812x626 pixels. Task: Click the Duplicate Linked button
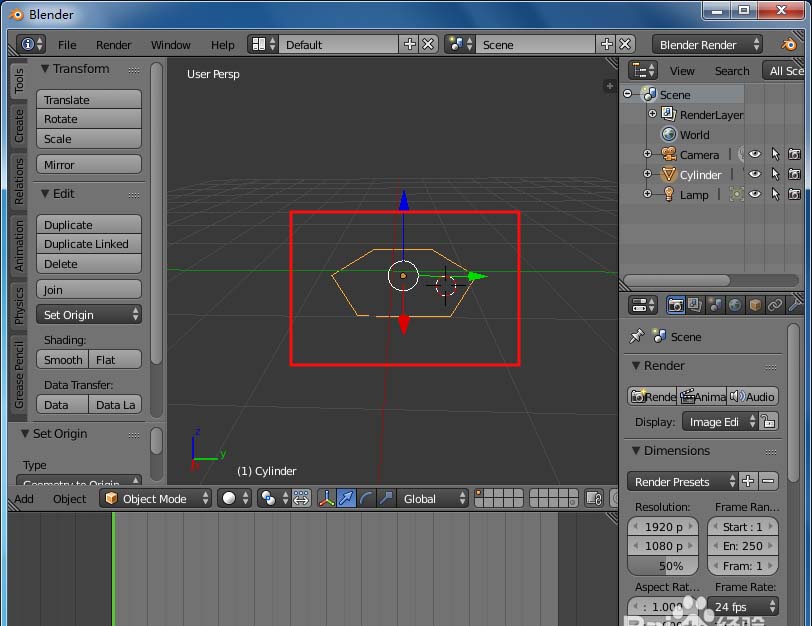coord(88,244)
